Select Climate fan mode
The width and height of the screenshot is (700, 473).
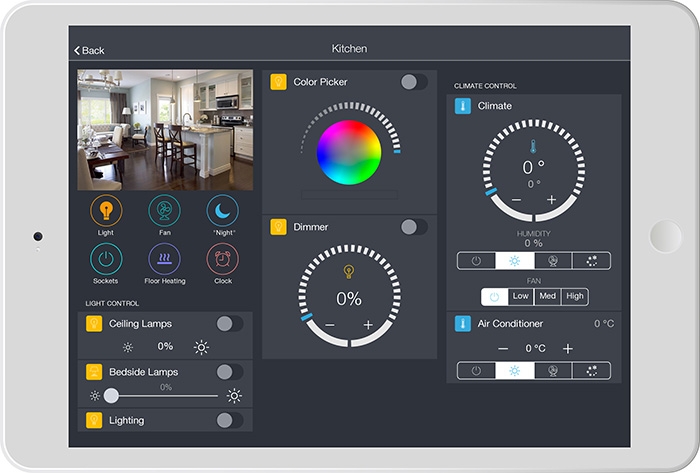click(x=553, y=261)
